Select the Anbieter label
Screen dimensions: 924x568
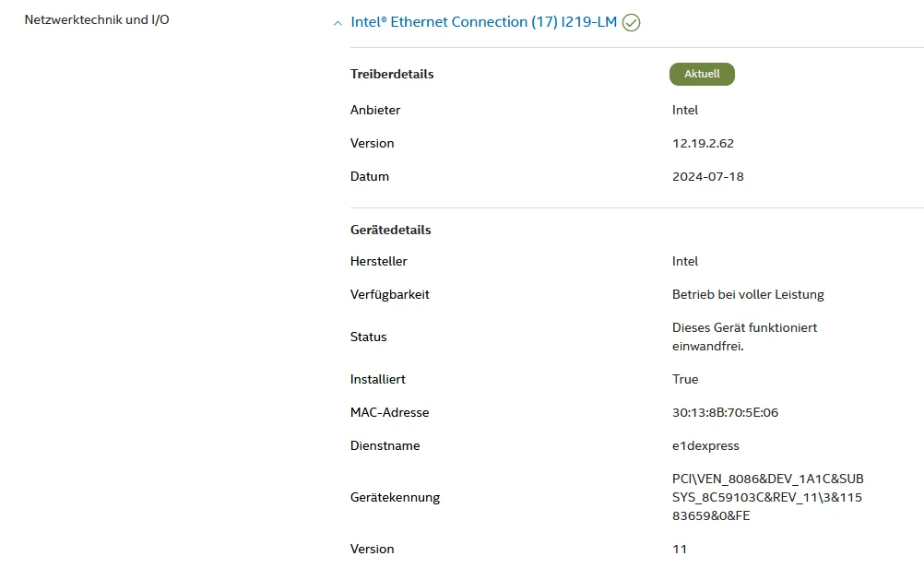click(375, 110)
